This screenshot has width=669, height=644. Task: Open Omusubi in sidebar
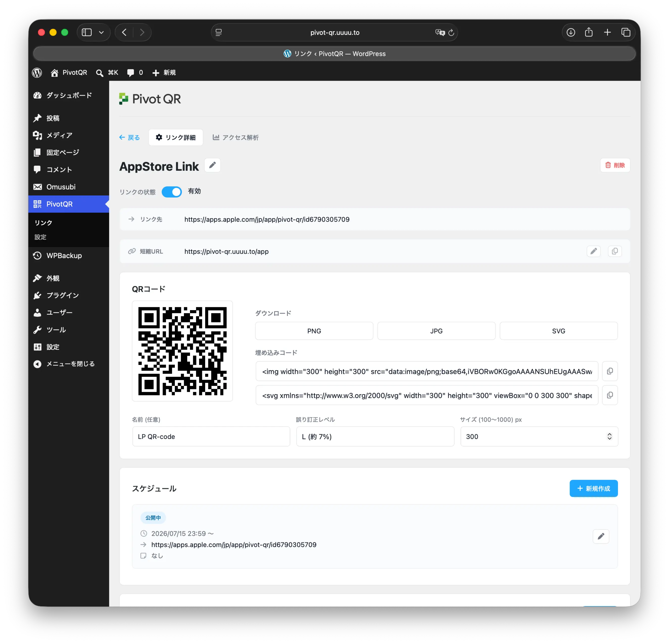[x=69, y=187]
